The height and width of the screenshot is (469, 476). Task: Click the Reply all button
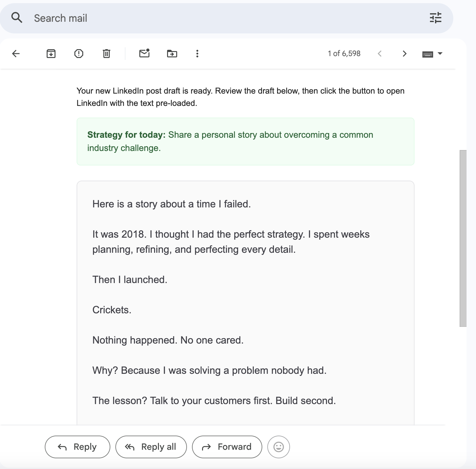[151, 447]
